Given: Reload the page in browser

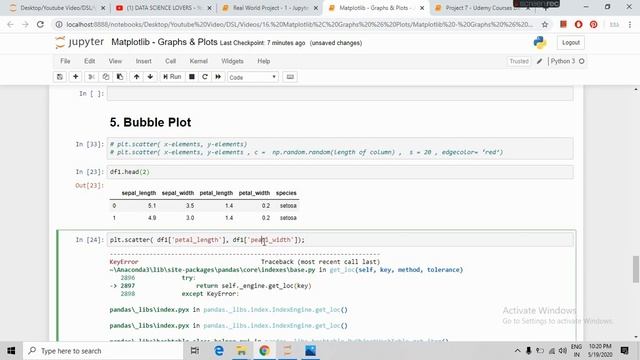Looking at the screenshot, I should tap(40, 24).
